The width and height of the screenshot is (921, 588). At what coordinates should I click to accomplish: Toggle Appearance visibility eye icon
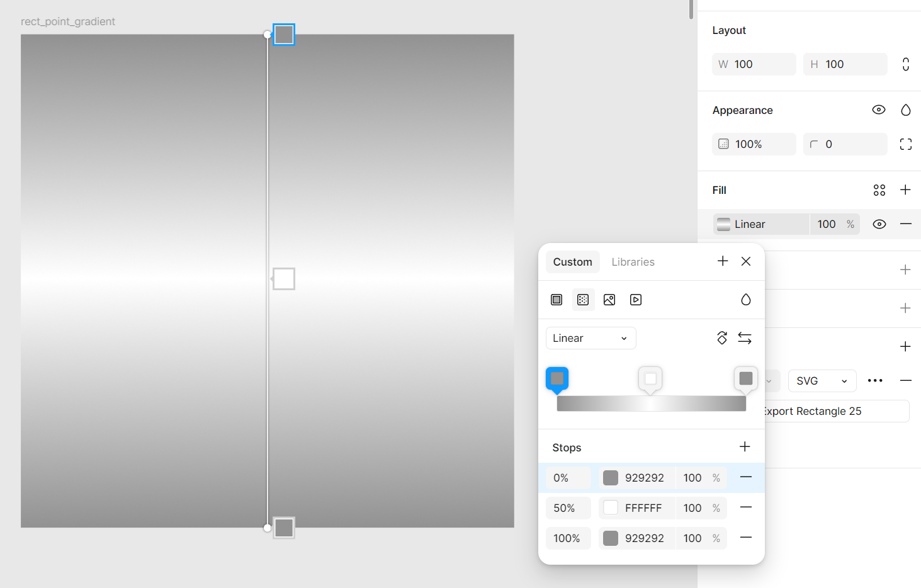coord(879,110)
